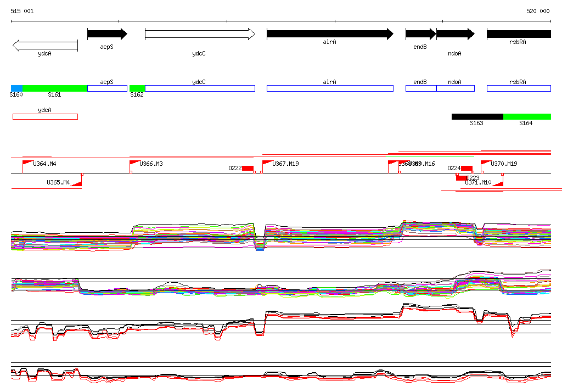Click 'ndoA' label under the black arrow

coord(454,53)
